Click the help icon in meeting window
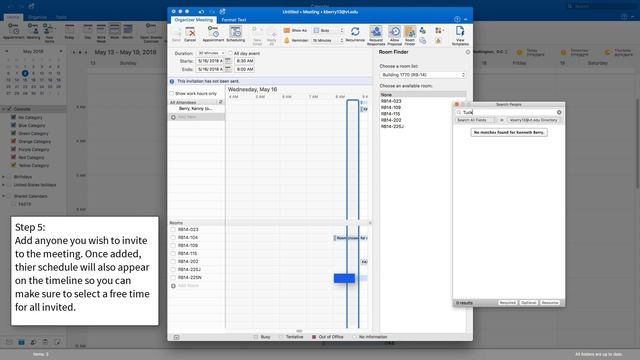 [457, 19]
